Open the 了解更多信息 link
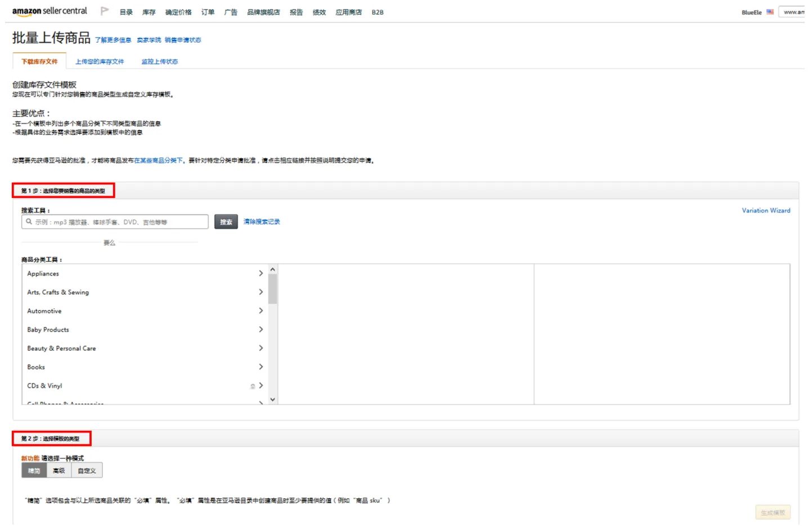Screen dimensions: 808x532 pos(113,40)
